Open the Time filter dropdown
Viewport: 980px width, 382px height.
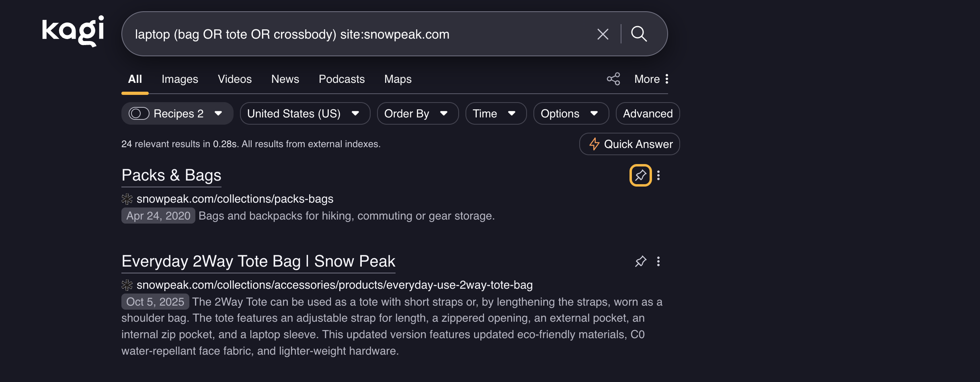tap(496, 113)
